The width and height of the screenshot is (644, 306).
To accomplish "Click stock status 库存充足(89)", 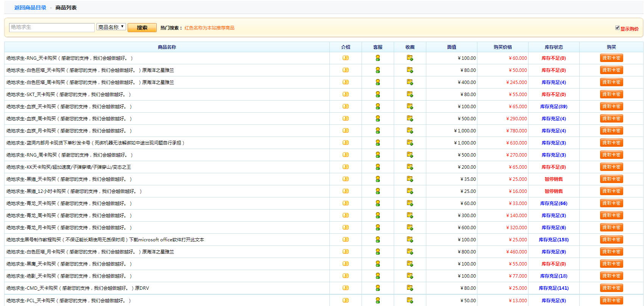I will tap(554, 106).
